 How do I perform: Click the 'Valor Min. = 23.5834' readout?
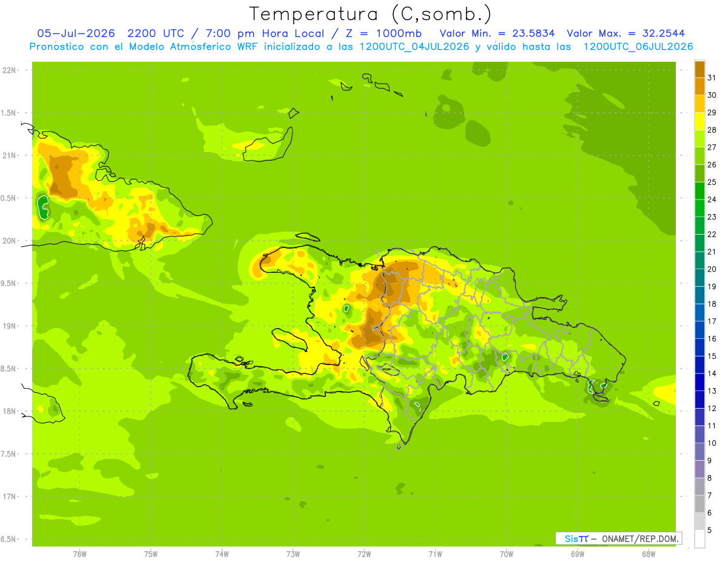click(497, 33)
